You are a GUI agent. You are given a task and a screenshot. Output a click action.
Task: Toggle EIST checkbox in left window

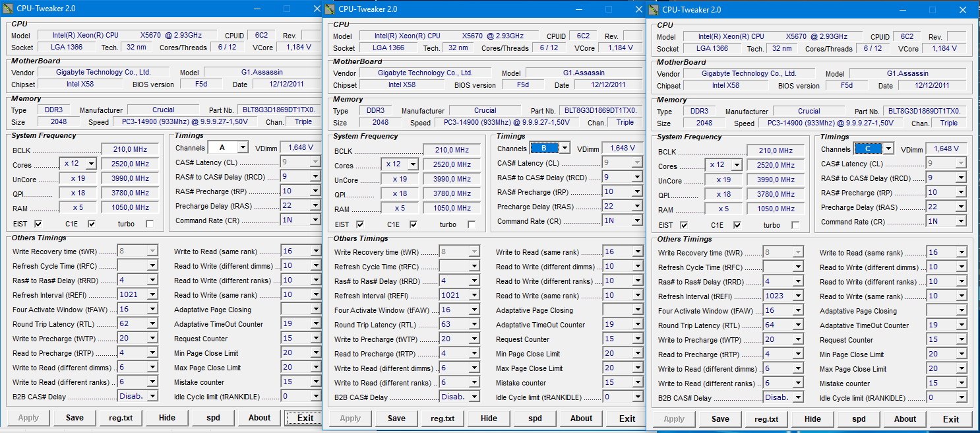[38, 224]
